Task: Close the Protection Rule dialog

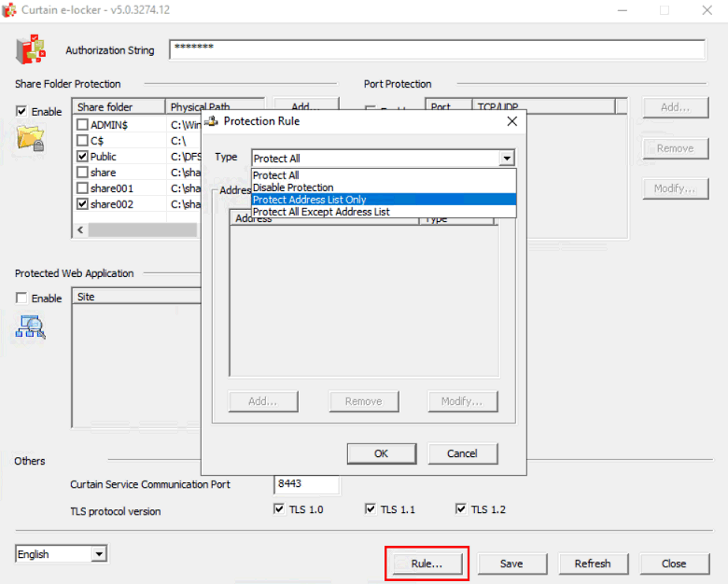Action: tap(511, 121)
